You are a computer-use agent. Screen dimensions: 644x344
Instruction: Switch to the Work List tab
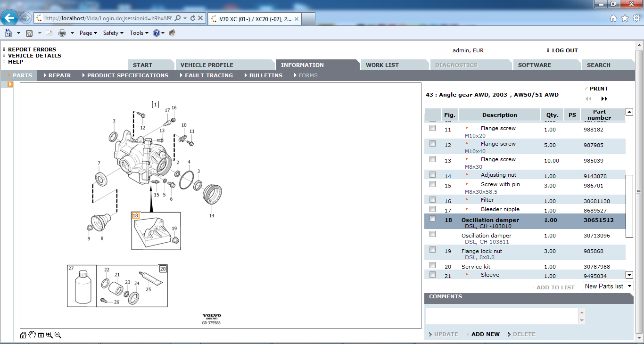tap(382, 65)
